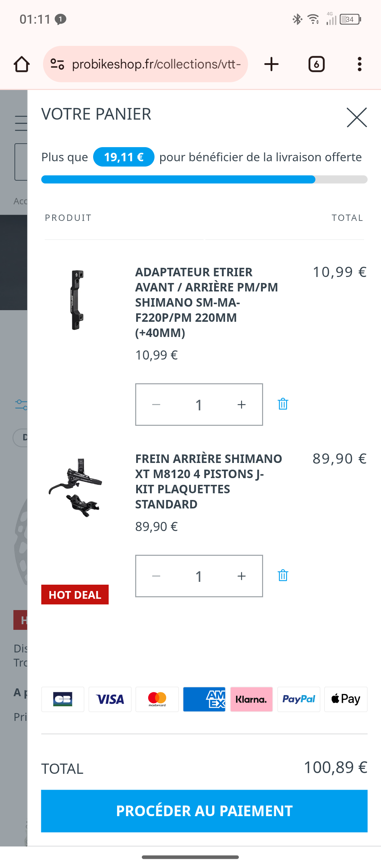
Task: Tap the probikeshop.fr URL address field
Action: click(156, 64)
